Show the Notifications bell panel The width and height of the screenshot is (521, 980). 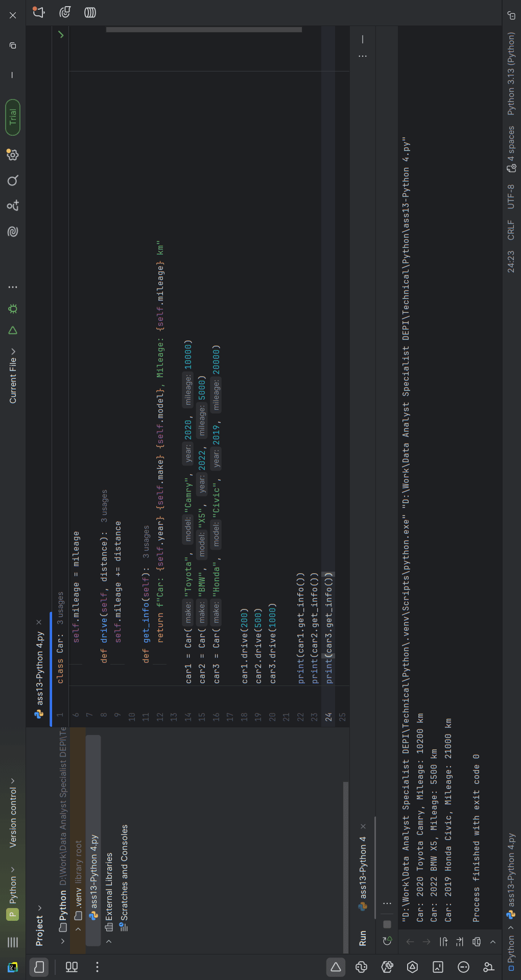39,12
